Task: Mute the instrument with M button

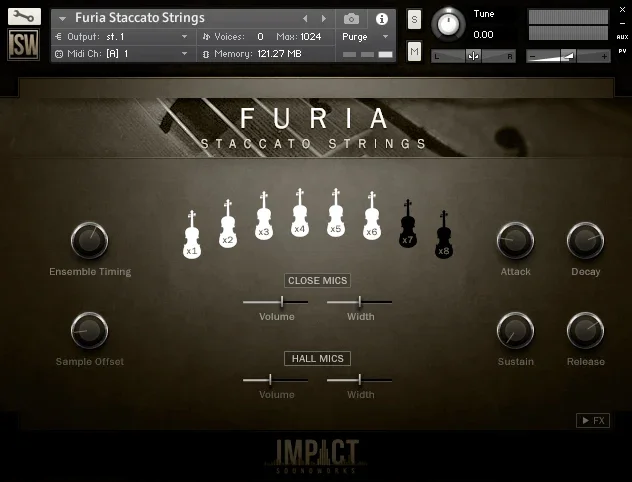Action: coord(414,51)
